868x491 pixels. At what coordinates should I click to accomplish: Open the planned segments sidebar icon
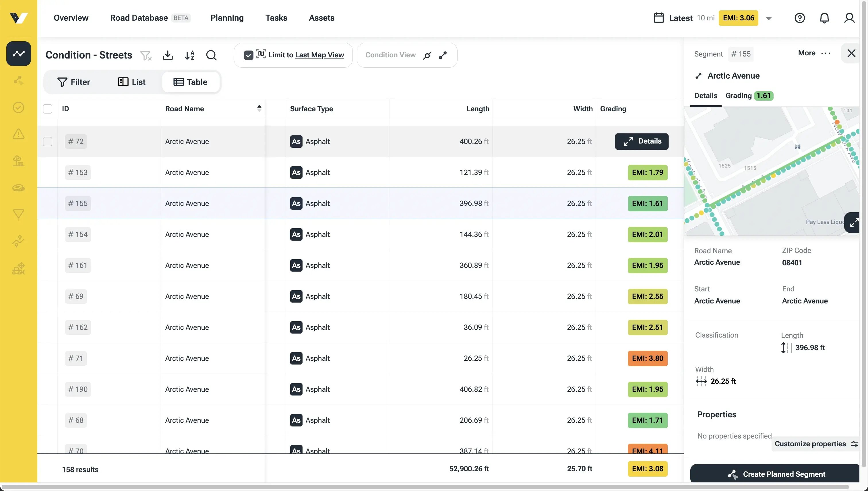19,81
